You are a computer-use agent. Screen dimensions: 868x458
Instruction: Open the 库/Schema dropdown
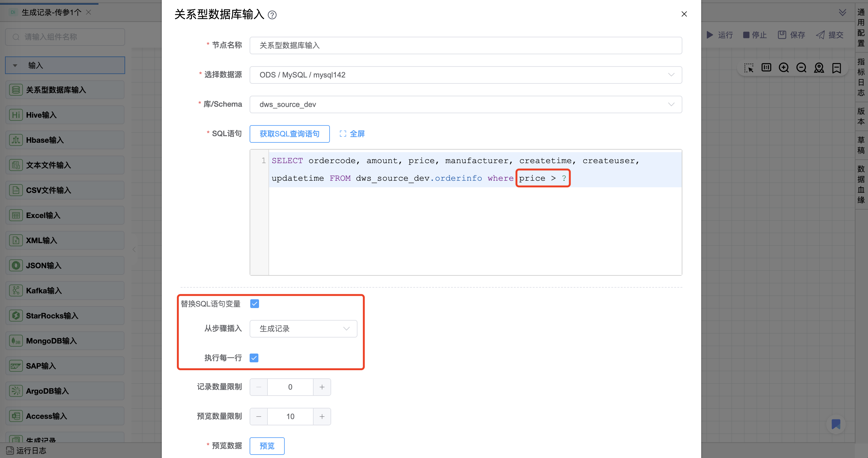(x=465, y=104)
